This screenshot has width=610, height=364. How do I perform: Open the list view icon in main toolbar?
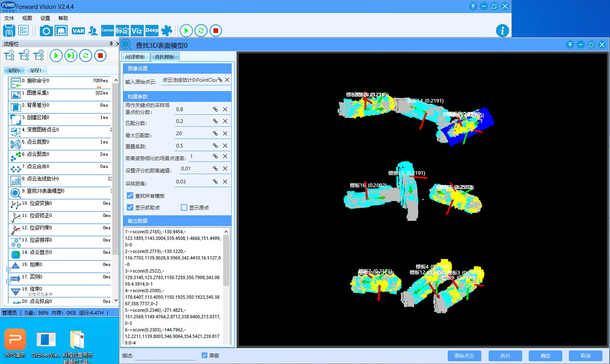pos(23,30)
